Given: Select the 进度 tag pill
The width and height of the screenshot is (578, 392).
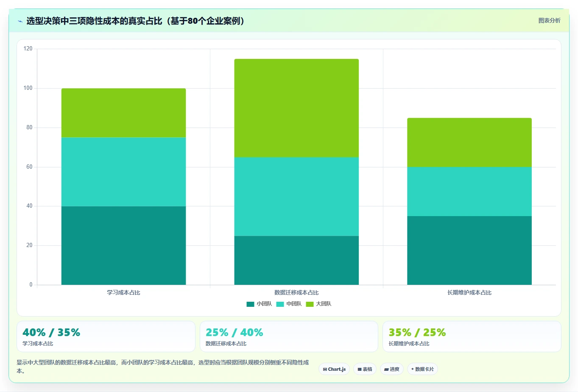Looking at the screenshot, I should [x=392, y=369].
